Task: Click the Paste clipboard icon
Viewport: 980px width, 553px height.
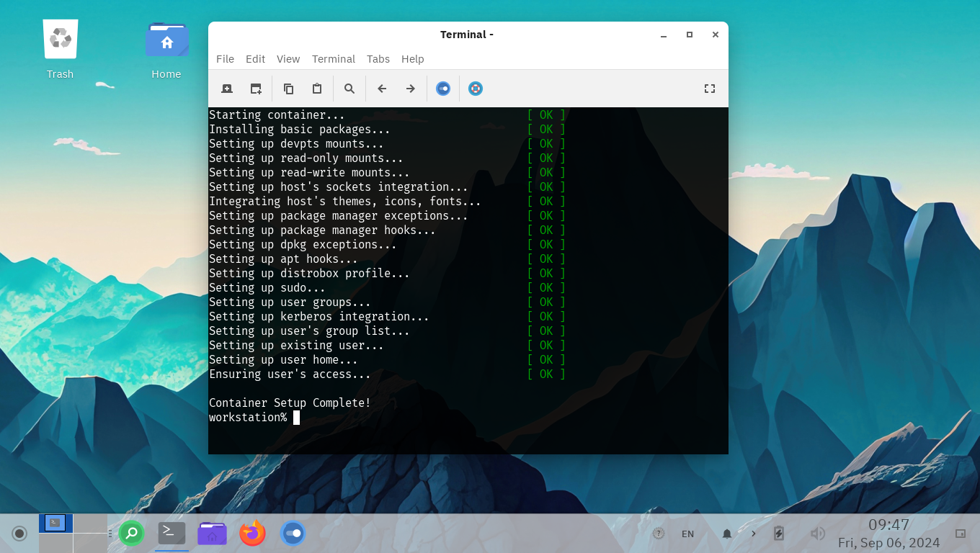Action: [x=316, y=89]
